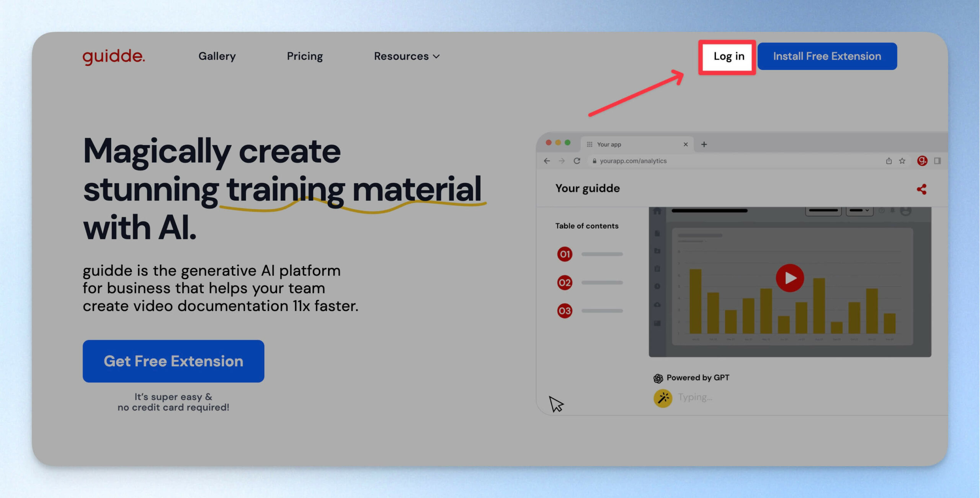
Task: Click the browser back arrow
Action: tap(547, 161)
